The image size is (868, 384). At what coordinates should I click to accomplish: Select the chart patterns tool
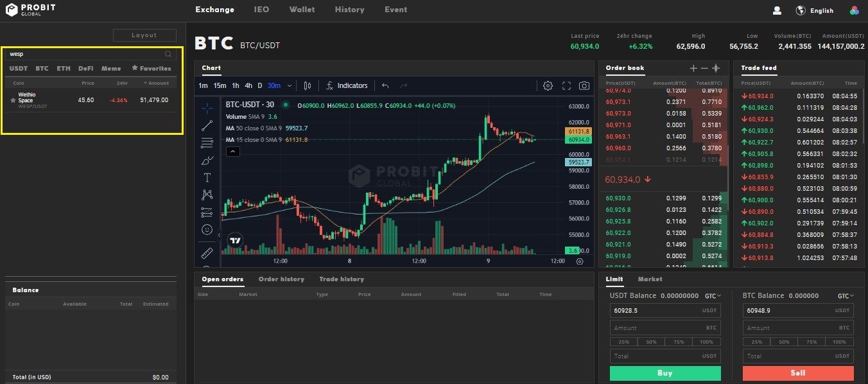click(x=207, y=195)
